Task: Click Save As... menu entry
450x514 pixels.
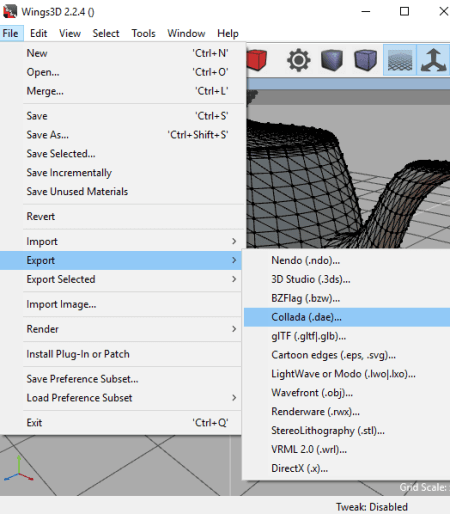Action: click(x=121, y=135)
